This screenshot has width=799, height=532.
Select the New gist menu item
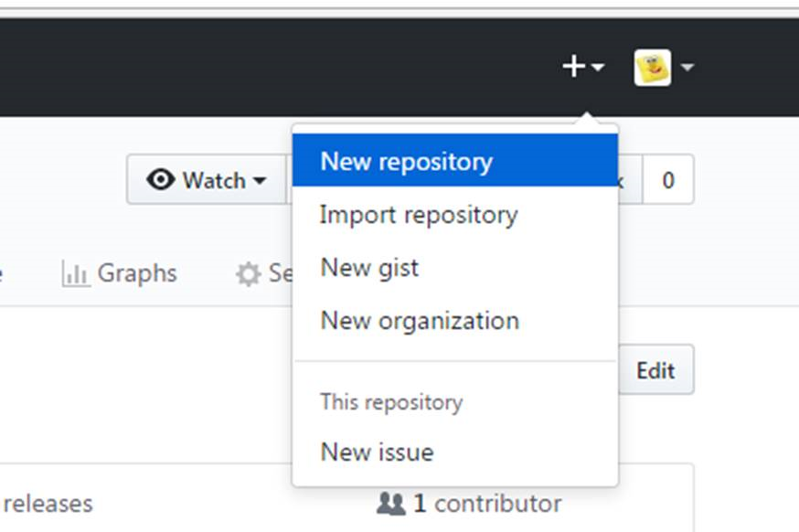click(x=369, y=268)
